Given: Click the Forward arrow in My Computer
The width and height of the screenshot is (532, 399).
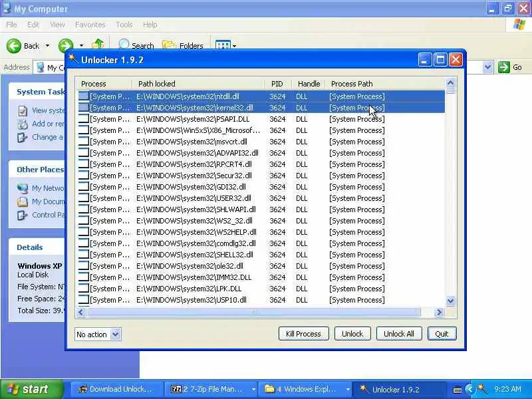Looking at the screenshot, I should pyautogui.click(x=66, y=45).
